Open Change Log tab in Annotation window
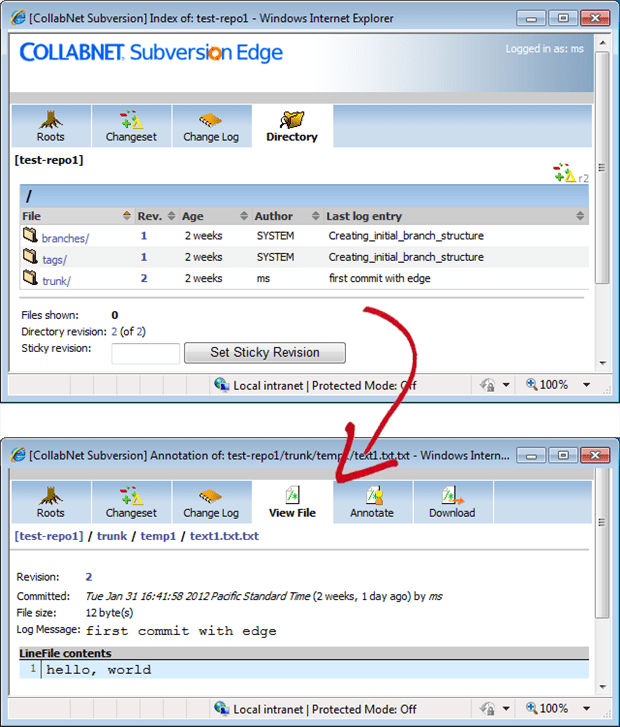The height and width of the screenshot is (727, 620). [211, 502]
